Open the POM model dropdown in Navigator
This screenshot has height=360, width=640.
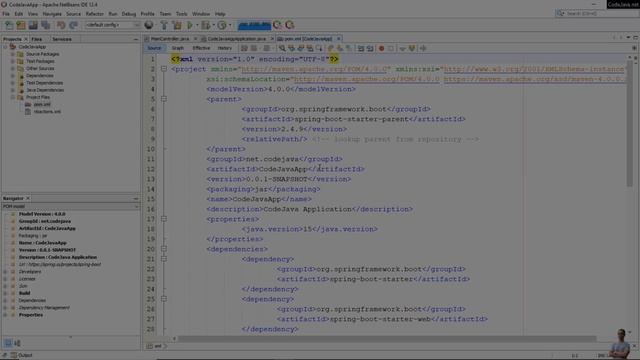pos(71,207)
